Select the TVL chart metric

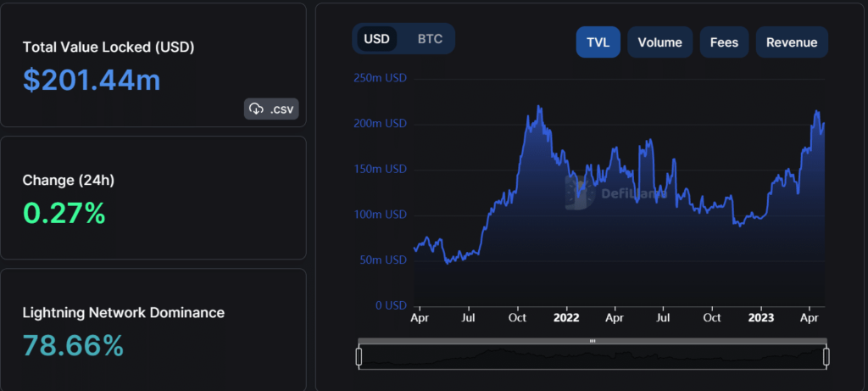click(598, 42)
